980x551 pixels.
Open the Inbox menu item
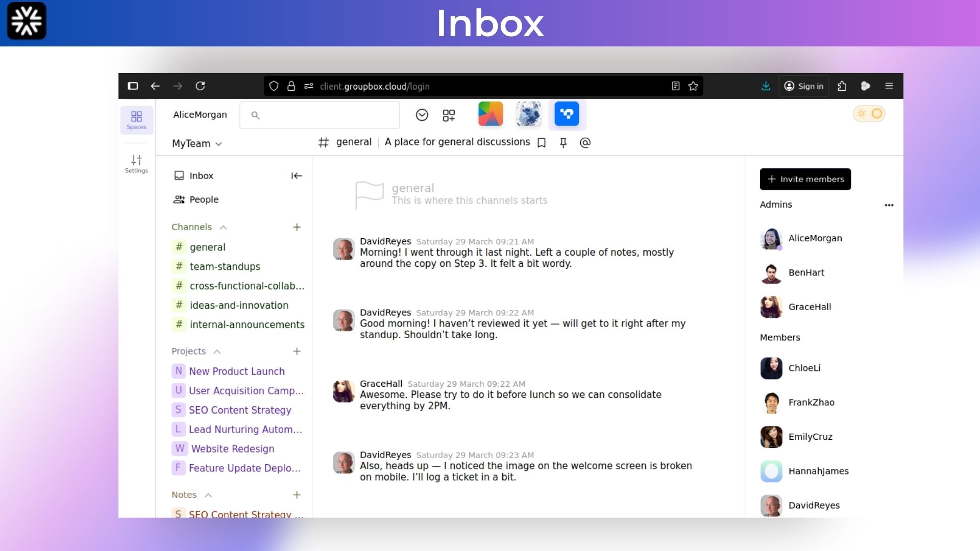(x=201, y=176)
